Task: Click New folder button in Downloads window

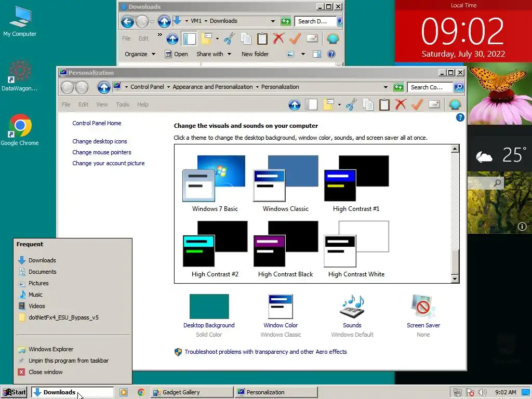Action: 255,54
